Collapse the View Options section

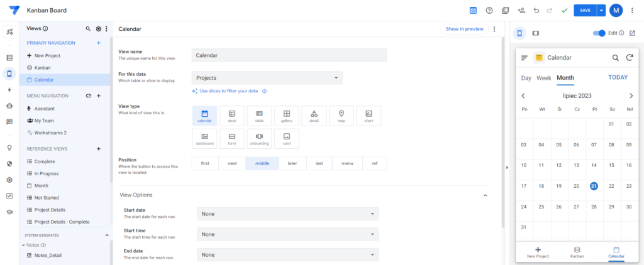(485, 195)
